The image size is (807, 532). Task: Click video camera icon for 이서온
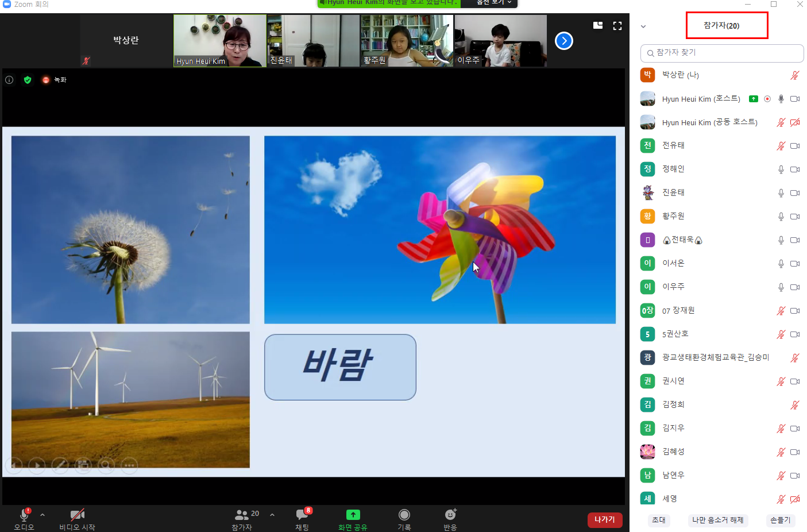(795, 264)
